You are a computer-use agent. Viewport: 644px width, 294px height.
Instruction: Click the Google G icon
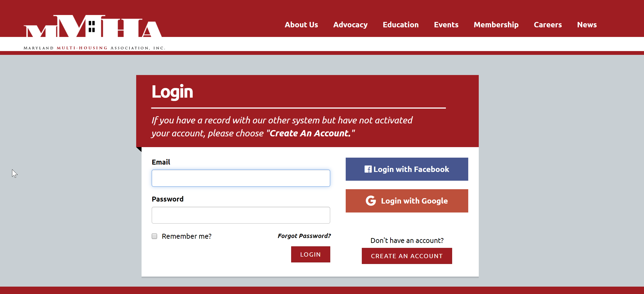click(x=371, y=201)
